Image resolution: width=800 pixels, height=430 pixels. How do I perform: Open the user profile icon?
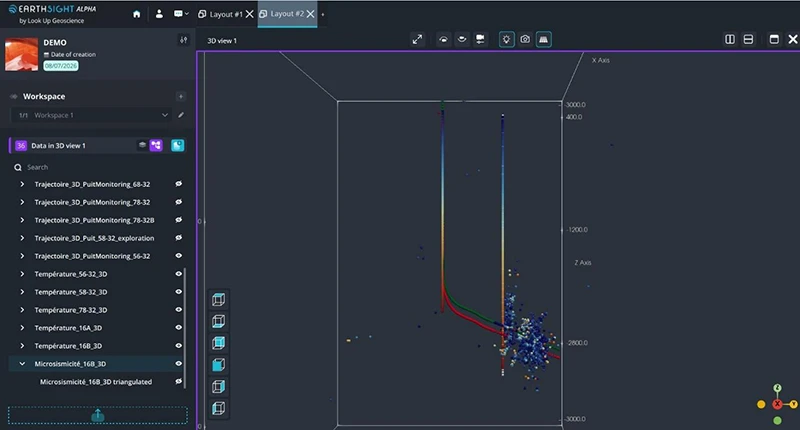pos(159,14)
